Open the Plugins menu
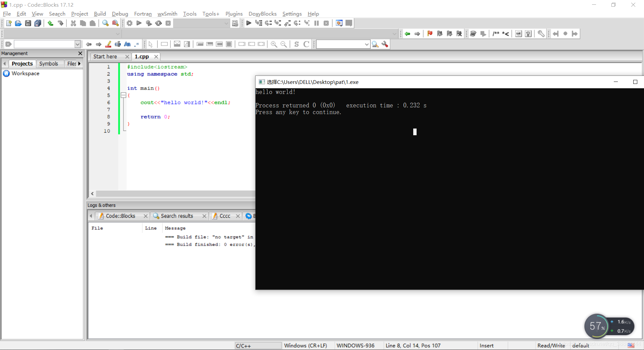The image size is (644, 350). click(x=234, y=14)
